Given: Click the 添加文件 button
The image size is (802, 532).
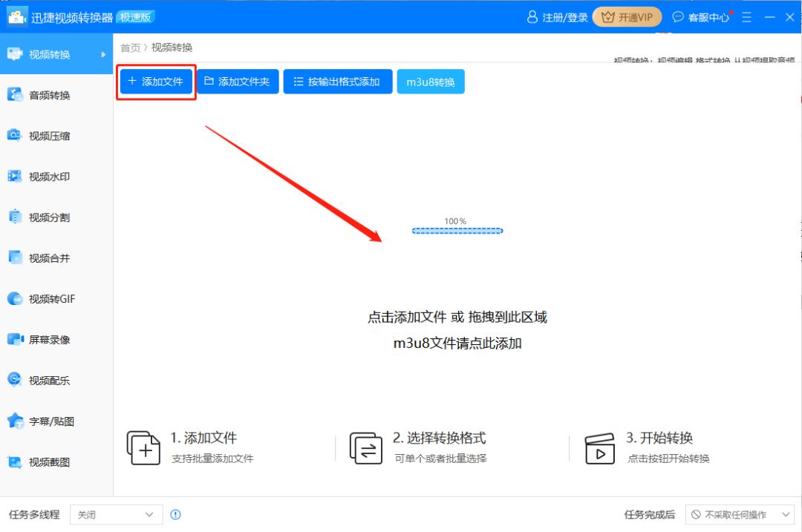Looking at the screenshot, I should point(155,81).
